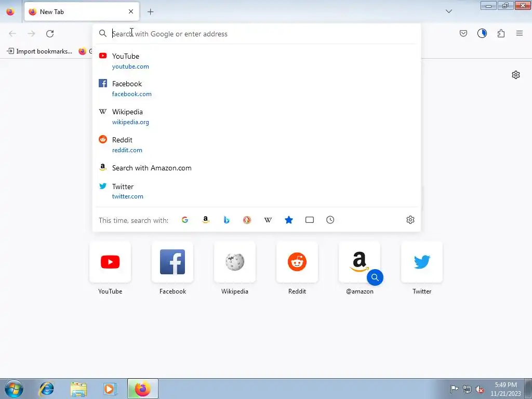Click the muted volume icon in the tray
This screenshot has width=532, height=399.
480,389
